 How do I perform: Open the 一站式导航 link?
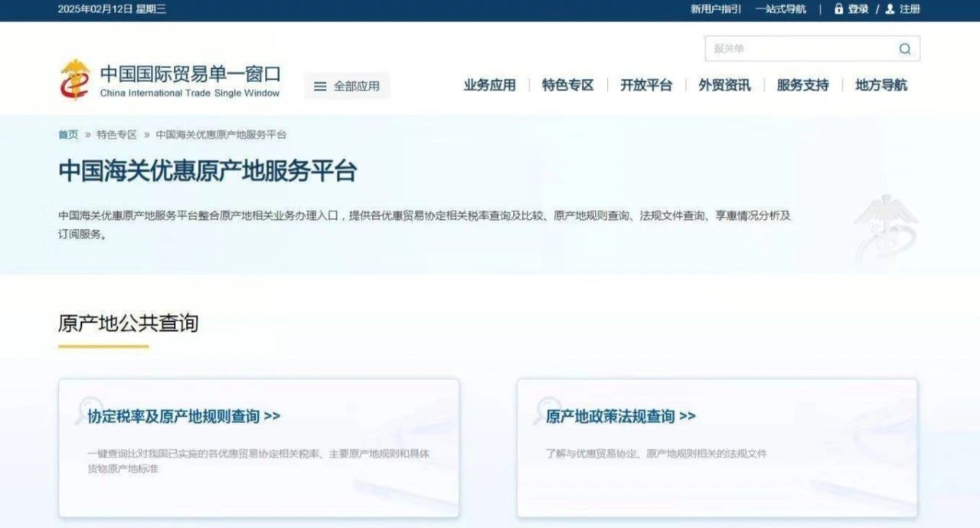click(x=780, y=9)
